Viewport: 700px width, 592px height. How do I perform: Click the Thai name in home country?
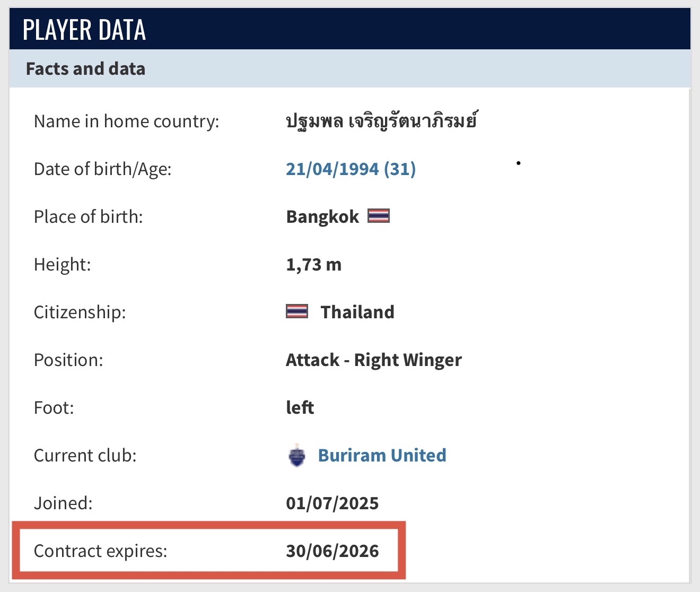(381, 121)
